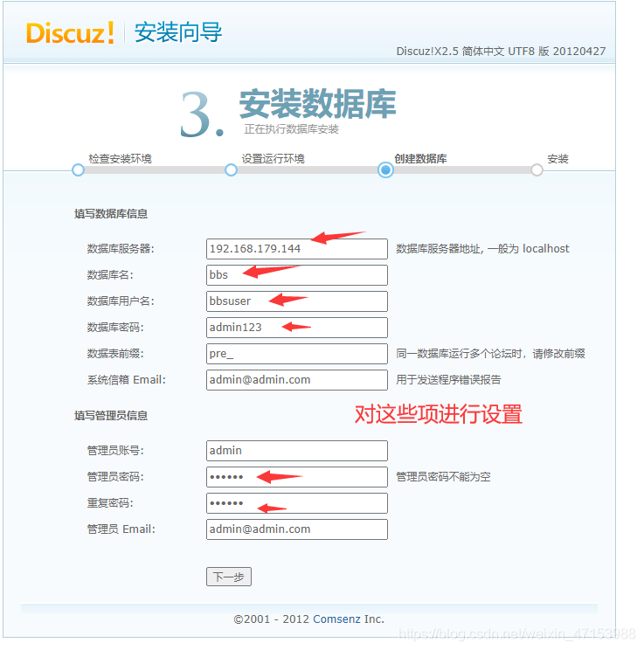Select the administrator Email field
This screenshot has height=650, width=644.
point(297,529)
